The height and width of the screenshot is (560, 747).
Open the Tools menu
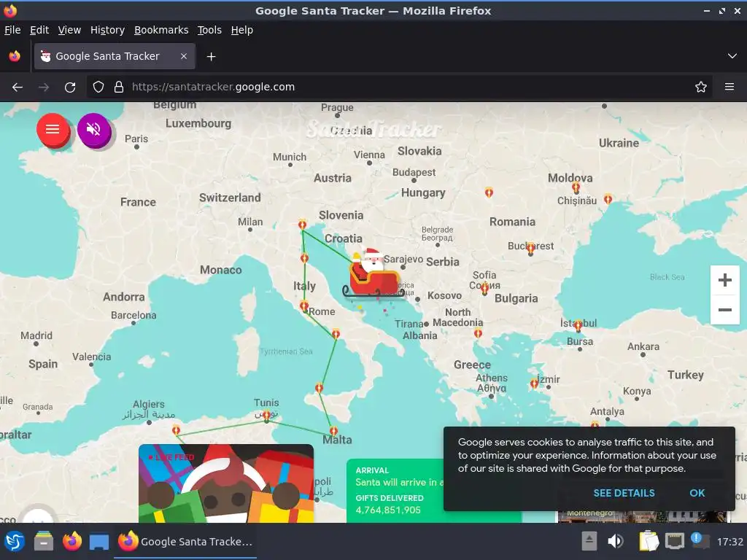pyautogui.click(x=209, y=30)
